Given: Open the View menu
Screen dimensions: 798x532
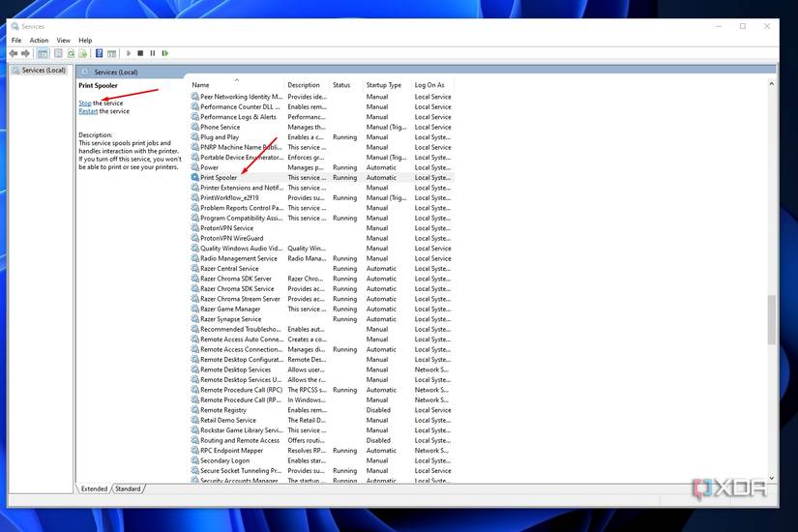Looking at the screenshot, I should [63, 41].
